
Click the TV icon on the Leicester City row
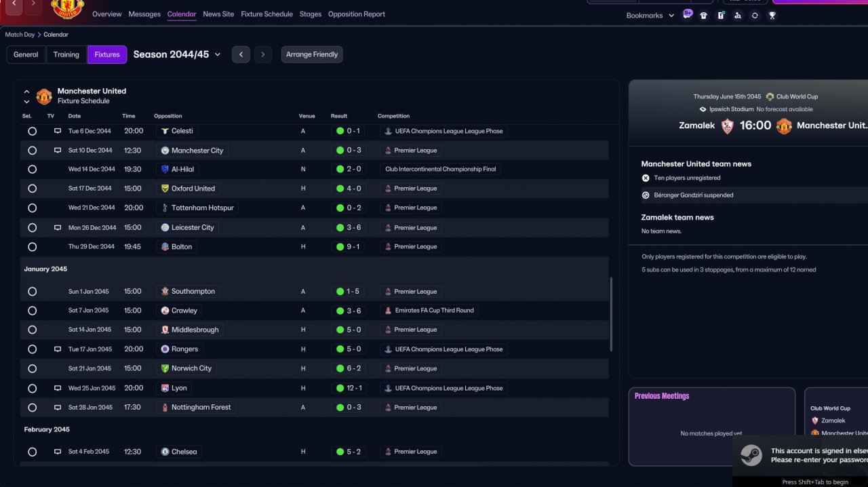pos(58,227)
